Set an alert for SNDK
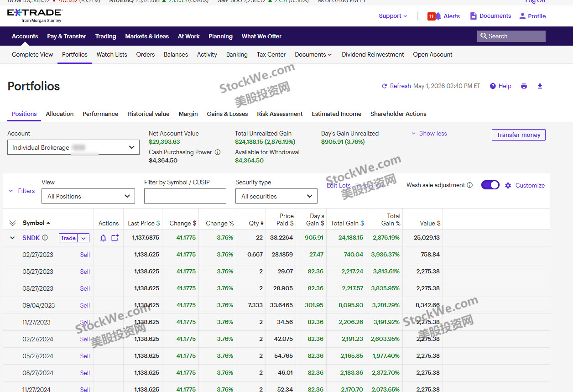Viewport: 573px width, 392px height. tap(103, 238)
